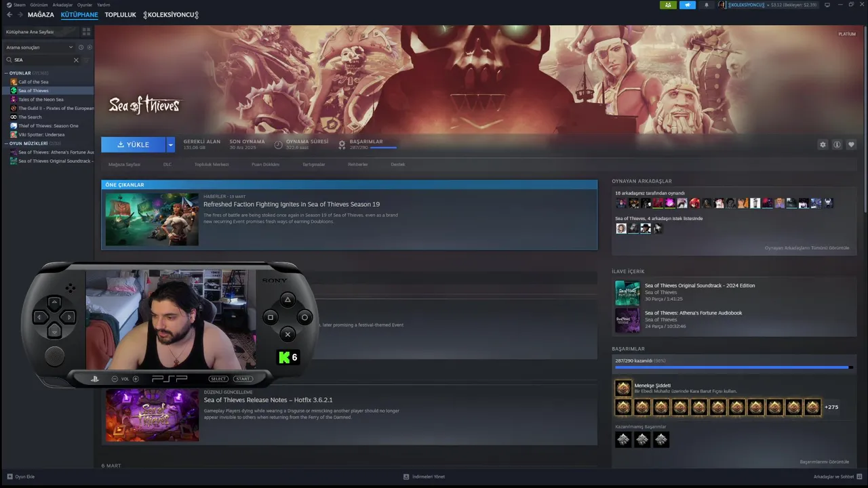Open the notifications bell icon
The height and width of the screenshot is (488, 868).
pyautogui.click(x=706, y=5)
